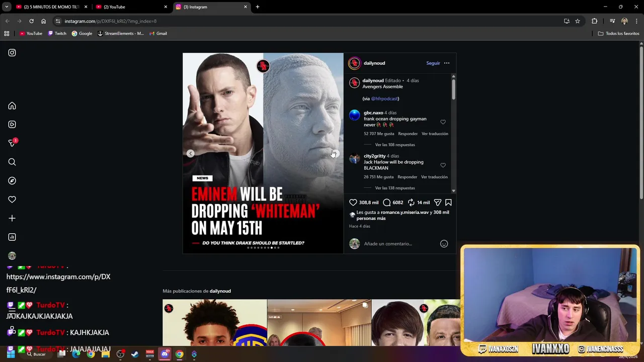Reply to gbc.naxo's comment
644x362 pixels.
[x=408, y=134]
